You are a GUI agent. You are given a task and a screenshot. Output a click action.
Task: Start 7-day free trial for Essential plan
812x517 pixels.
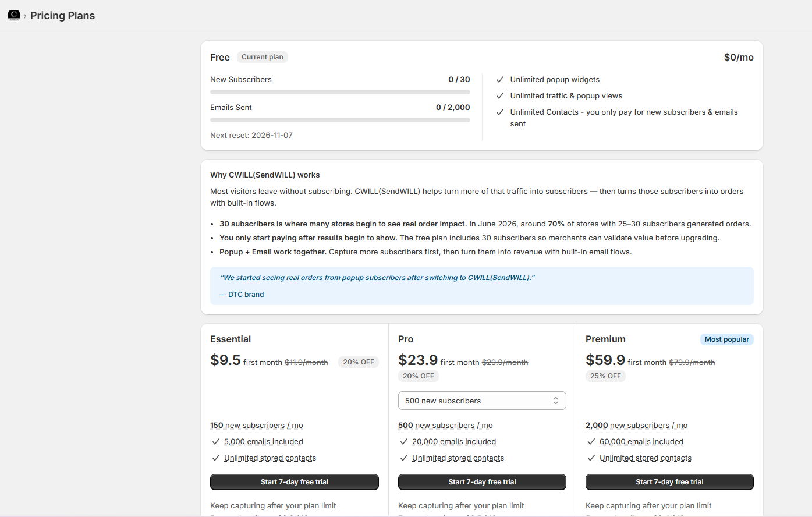tap(295, 482)
